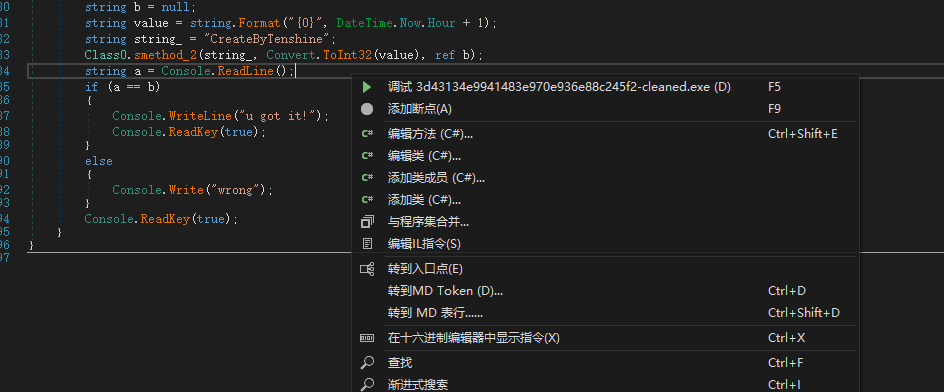Click "CreateByTenshine" string literal
Image resolution: width=944 pixels, height=392 pixels.
[x=267, y=39]
